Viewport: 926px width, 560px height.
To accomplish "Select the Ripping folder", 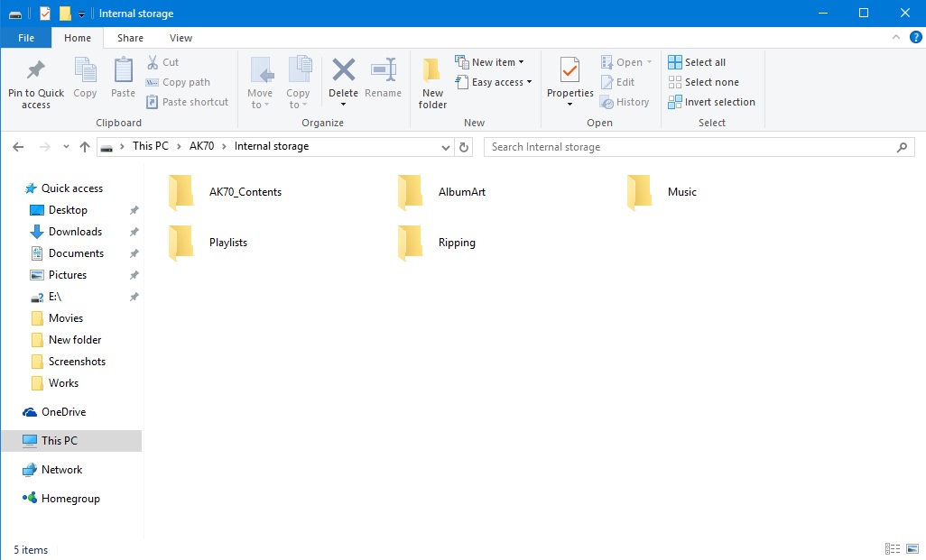I will [x=437, y=243].
